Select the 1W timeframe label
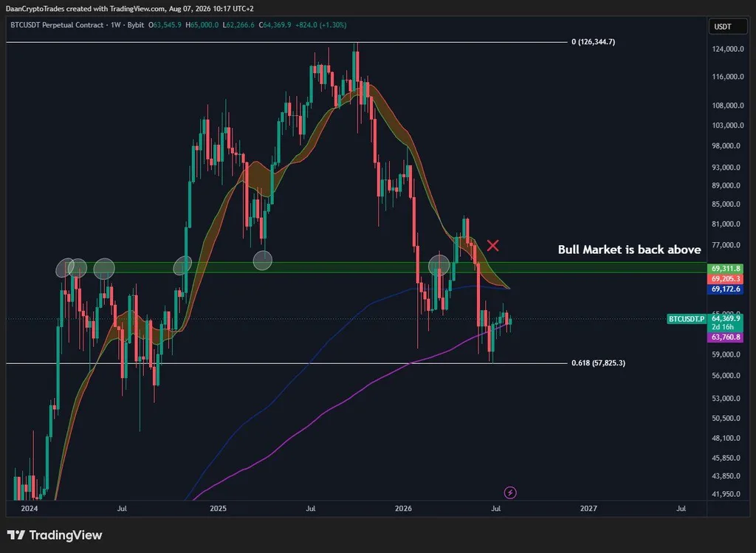 click(x=116, y=24)
